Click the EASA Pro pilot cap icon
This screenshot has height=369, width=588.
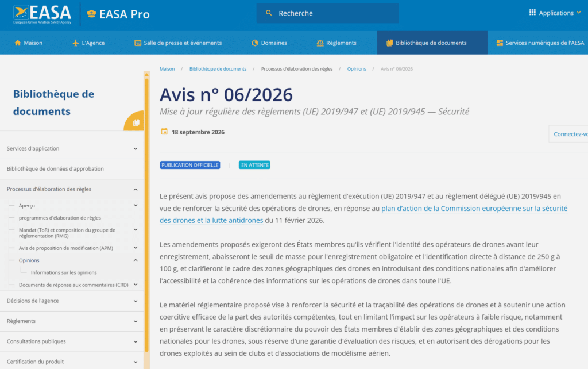click(x=91, y=14)
